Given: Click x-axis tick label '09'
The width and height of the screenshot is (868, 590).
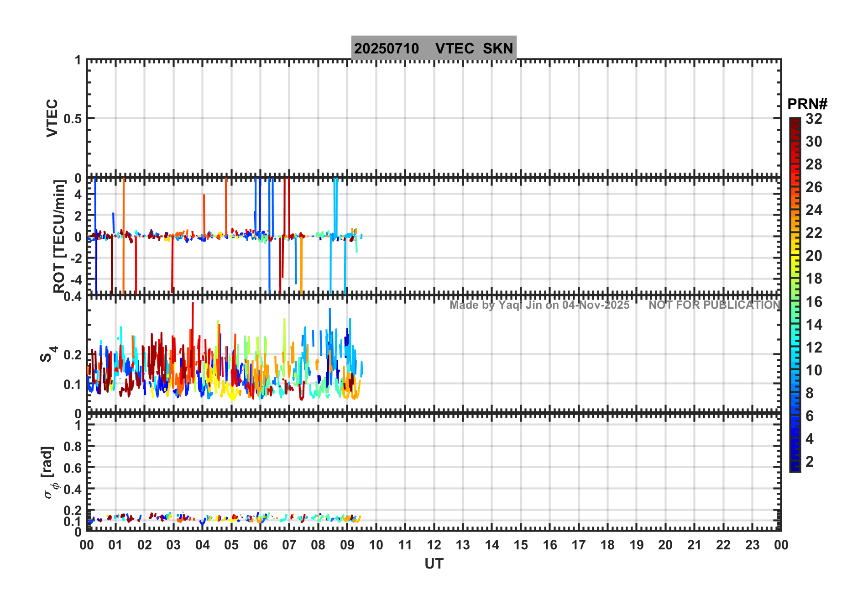Looking at the screenshot, I should click(347, 545).
